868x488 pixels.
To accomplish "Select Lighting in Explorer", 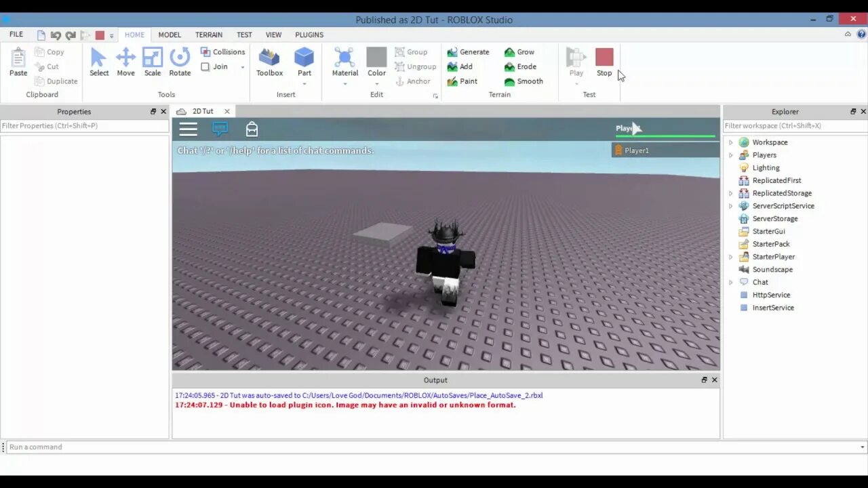I will (x=766, y=168).
